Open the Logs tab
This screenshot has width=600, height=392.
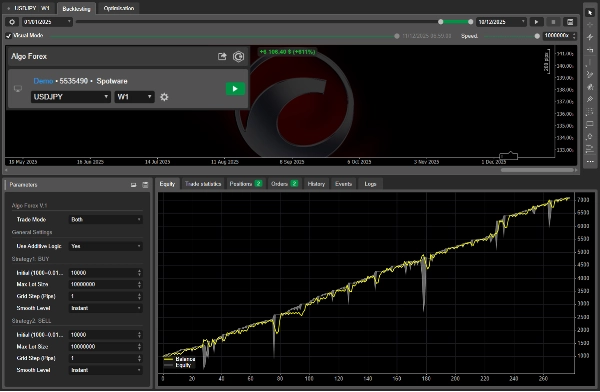[x=370, y=184]
